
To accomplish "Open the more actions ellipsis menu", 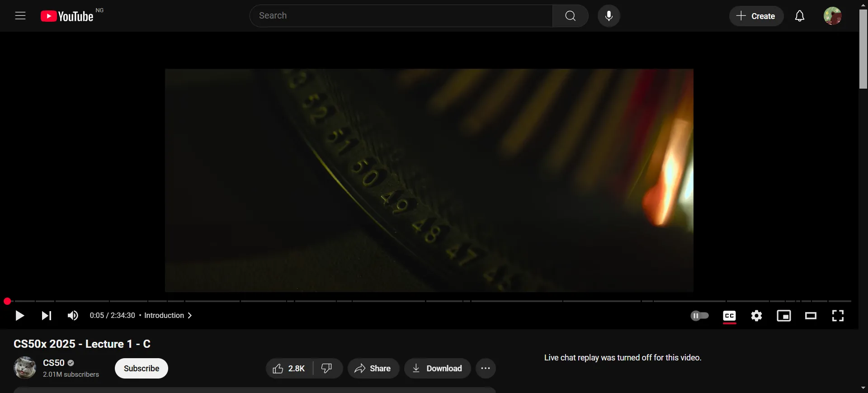I will 486,369.
